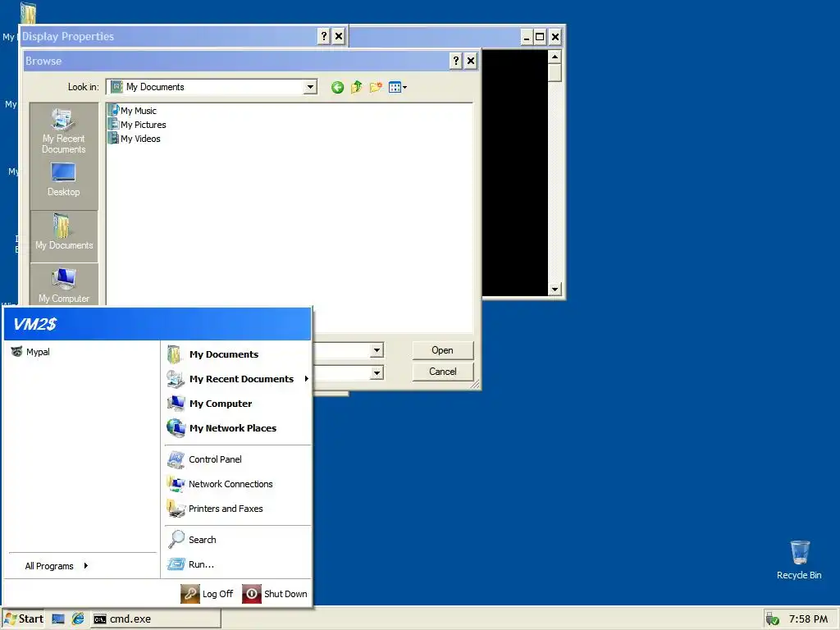Switch to cmd.exe taskbar button
The image size is (840, 630).
155,619
